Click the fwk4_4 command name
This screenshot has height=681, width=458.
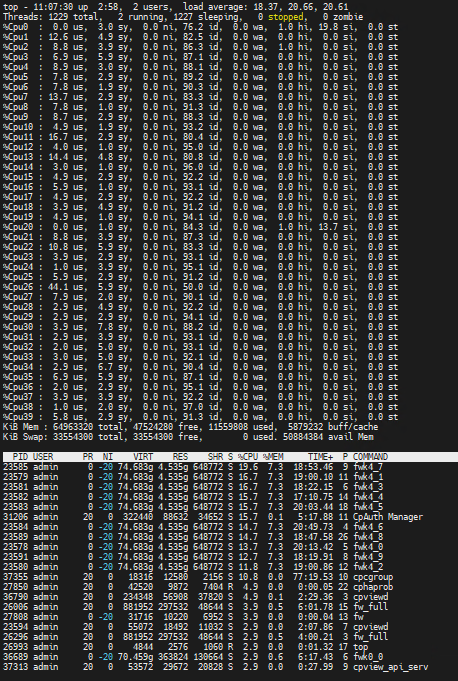368,496
